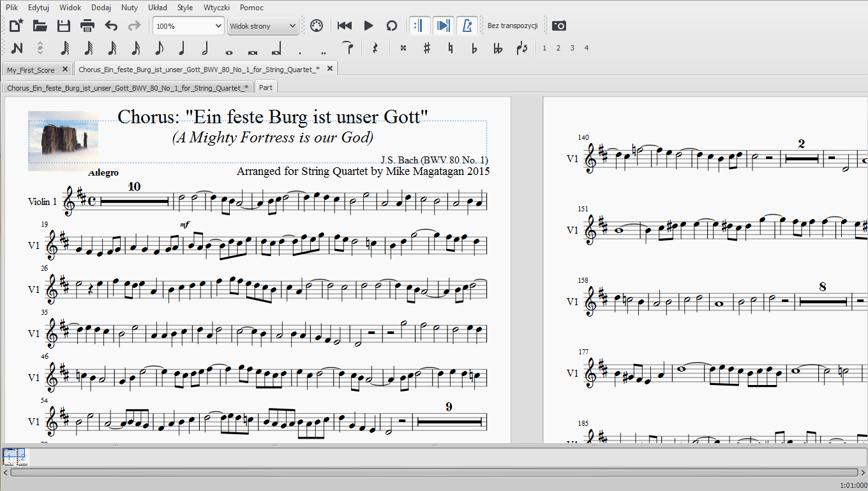Open the Wtyczki menu
868x491 pixels.
point(216,8)
